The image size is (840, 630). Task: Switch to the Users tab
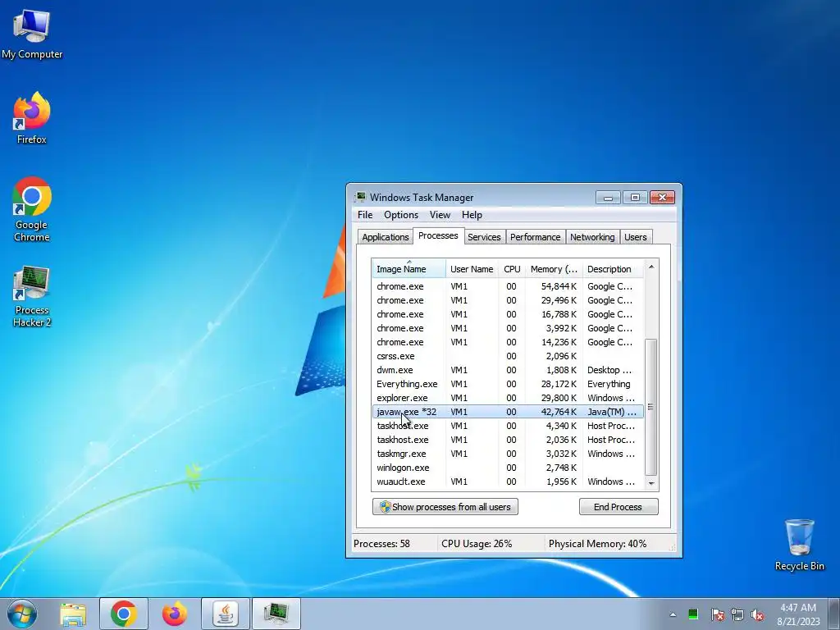click(x=636, y=237)
